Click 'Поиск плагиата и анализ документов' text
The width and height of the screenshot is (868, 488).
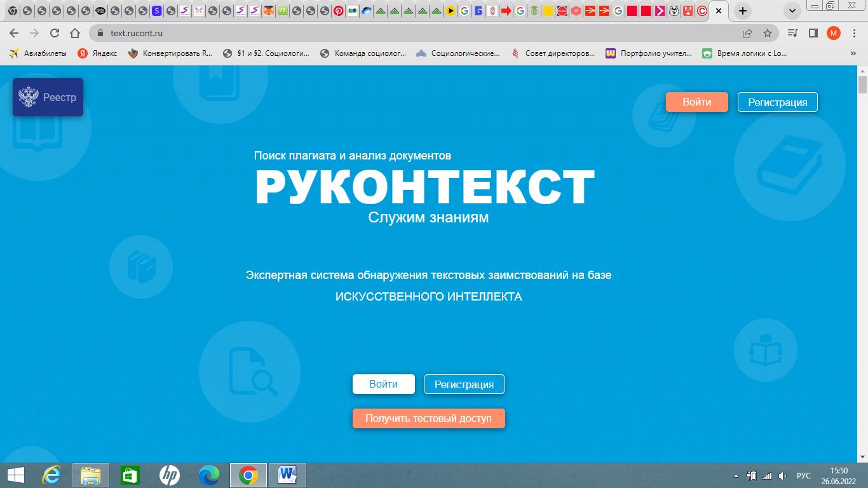point(353,156)
